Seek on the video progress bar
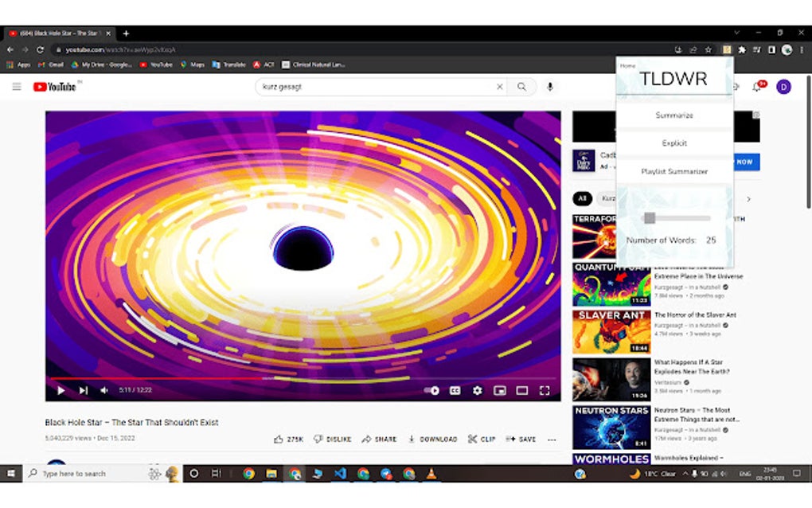 click(303, 378)
